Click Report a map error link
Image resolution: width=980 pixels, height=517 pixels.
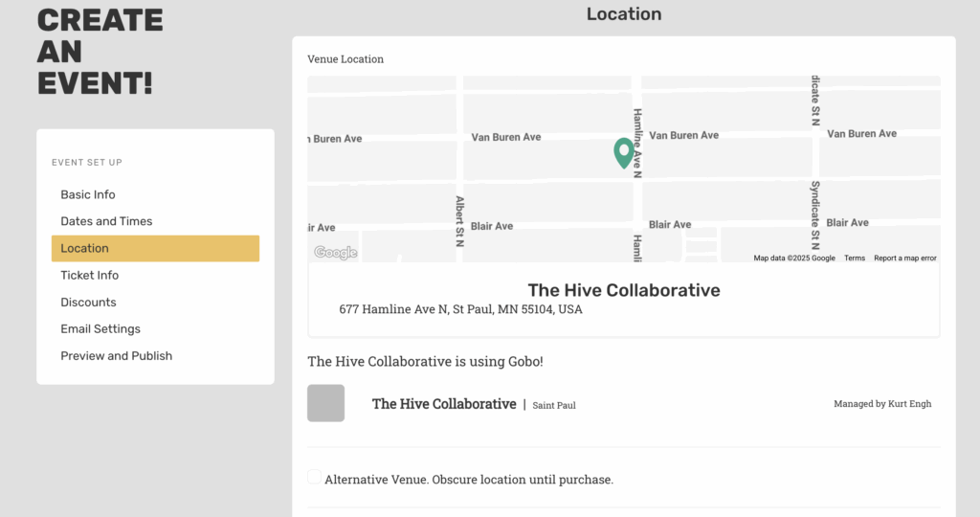click(x=905, y=258)
